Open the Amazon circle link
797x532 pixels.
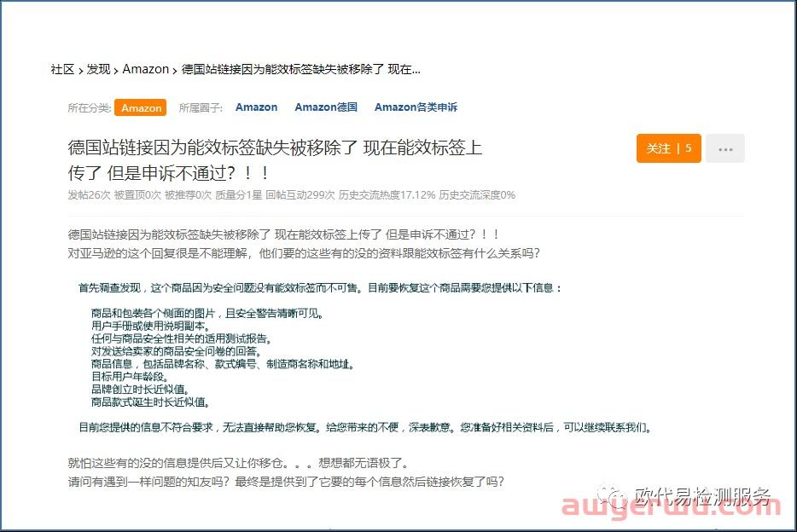[256, 107]
